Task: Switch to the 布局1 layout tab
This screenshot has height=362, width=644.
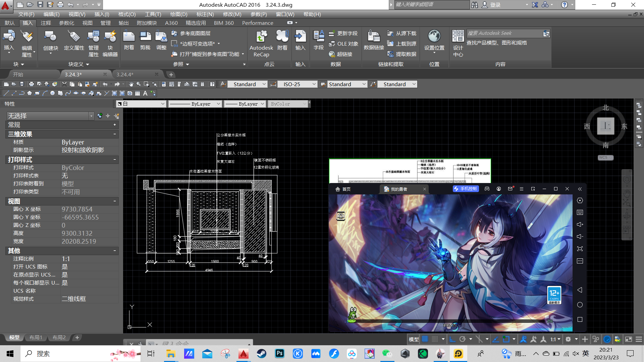Action: click(x=36, y=338)
